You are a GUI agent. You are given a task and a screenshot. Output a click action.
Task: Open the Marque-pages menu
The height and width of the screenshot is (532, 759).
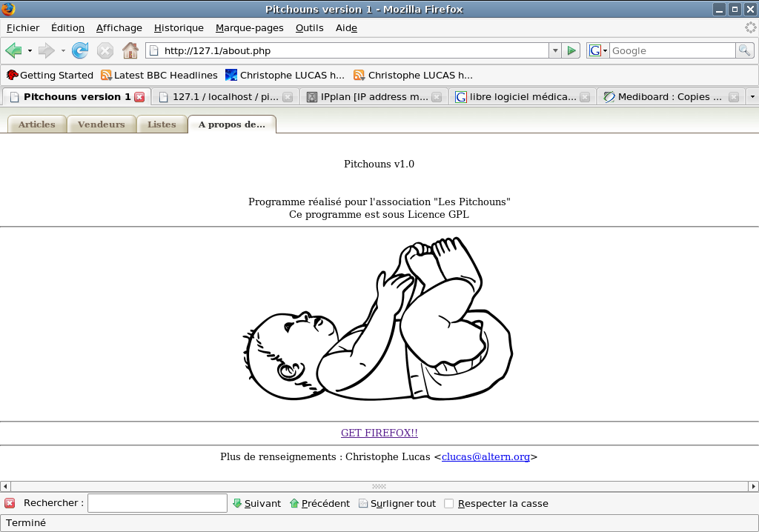click(x=249, y=27)
